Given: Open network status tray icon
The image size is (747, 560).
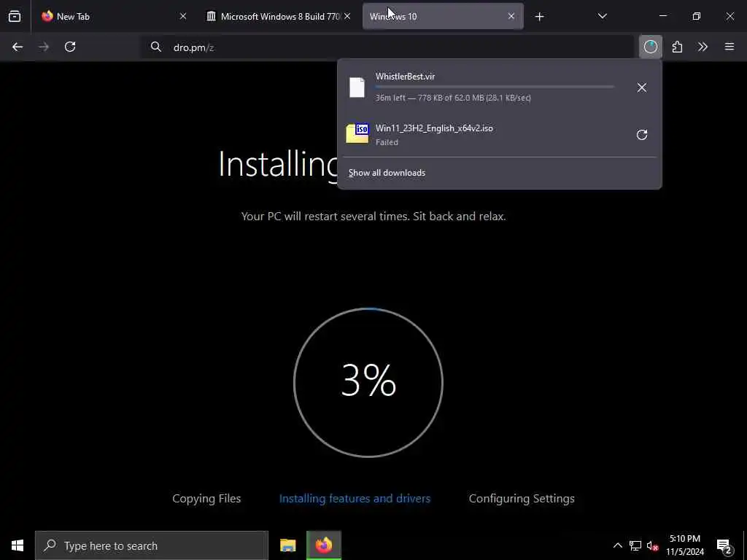Looking at the screenshot, I should point(635,545).
